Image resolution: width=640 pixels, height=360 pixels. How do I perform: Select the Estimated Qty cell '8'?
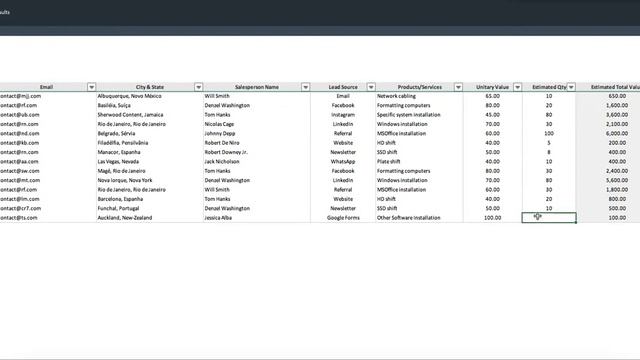[x=549, y=152]
